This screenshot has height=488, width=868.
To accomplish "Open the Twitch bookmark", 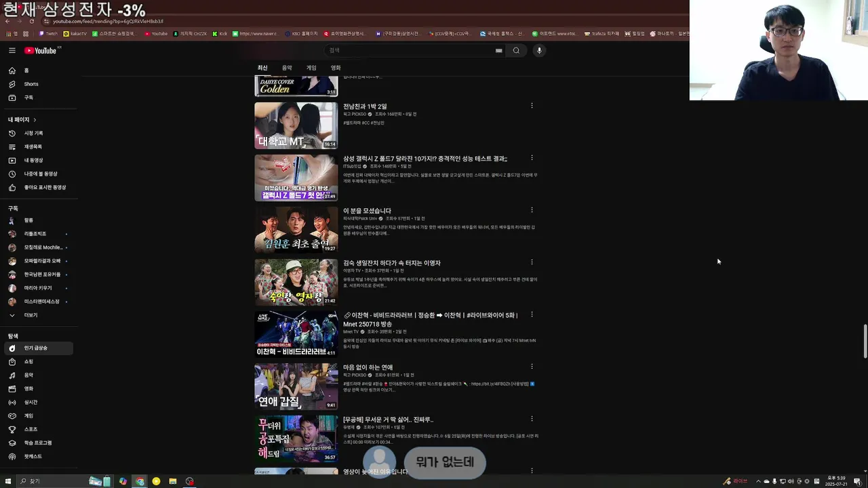I will click(x=48, y=33).
